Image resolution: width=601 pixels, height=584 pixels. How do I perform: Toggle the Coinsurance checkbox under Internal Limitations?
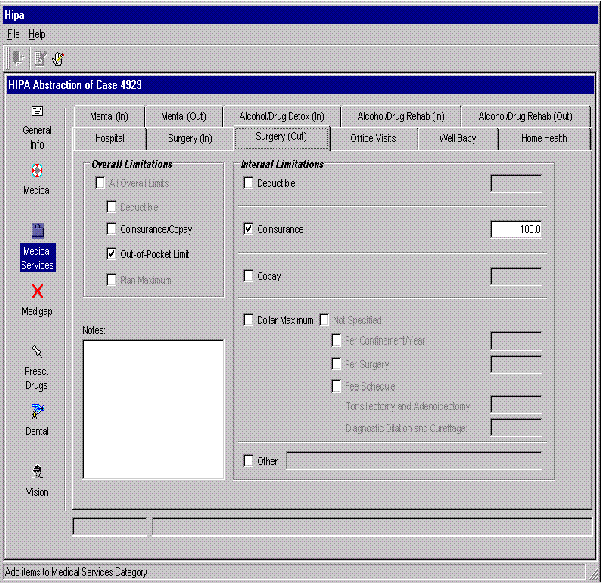249,229
